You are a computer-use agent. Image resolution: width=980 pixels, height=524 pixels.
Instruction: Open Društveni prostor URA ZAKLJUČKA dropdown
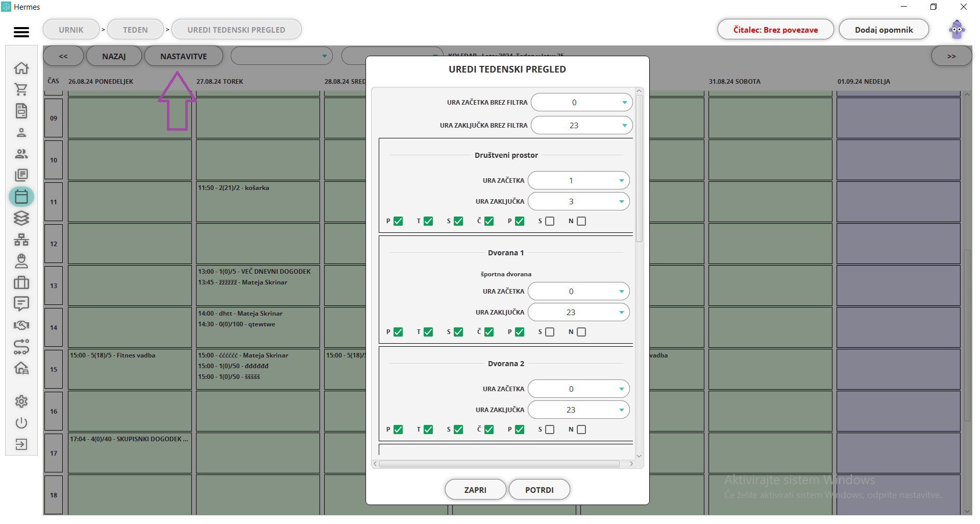(579, 202)
